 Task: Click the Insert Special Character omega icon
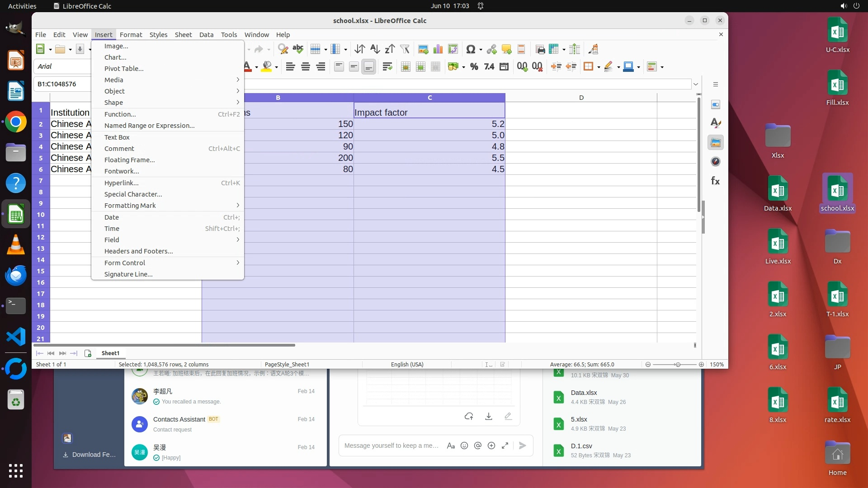pyautogui.click(x=471, y=49)
